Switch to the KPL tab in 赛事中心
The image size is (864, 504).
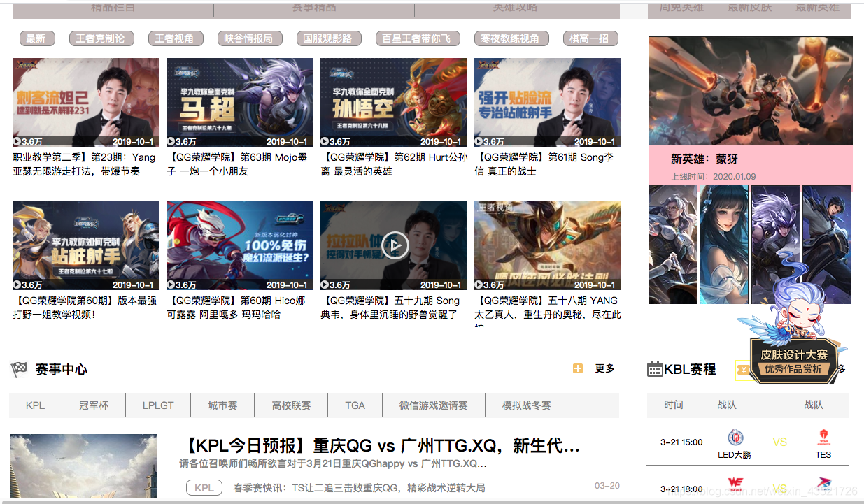[35, 405]
